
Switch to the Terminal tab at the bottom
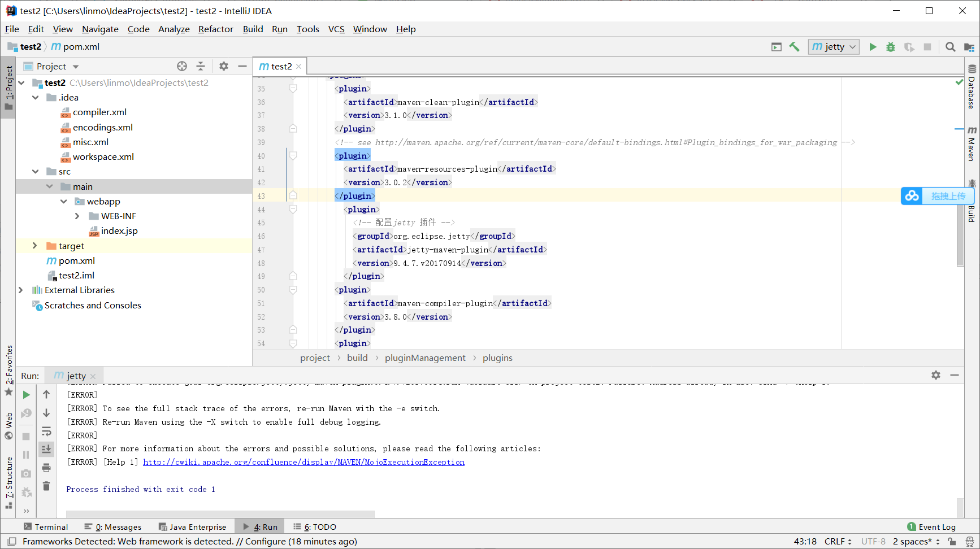[51, 526]
